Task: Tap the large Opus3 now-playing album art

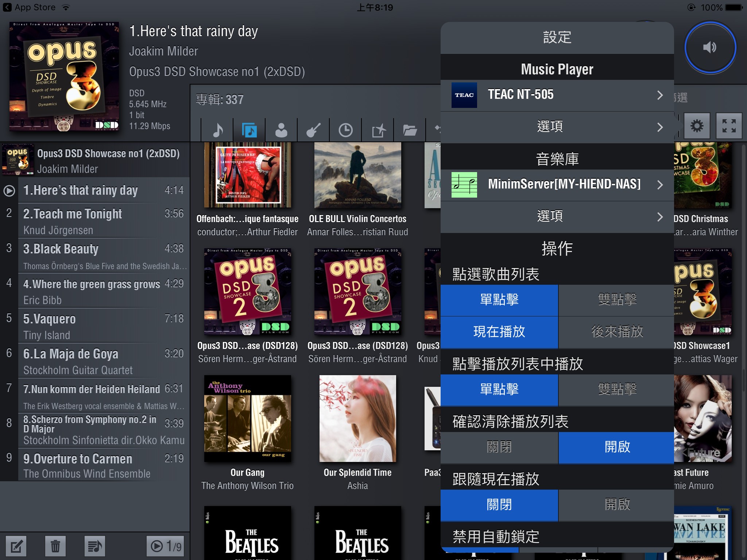Action: pyautogui.click(x=64, y=77)
